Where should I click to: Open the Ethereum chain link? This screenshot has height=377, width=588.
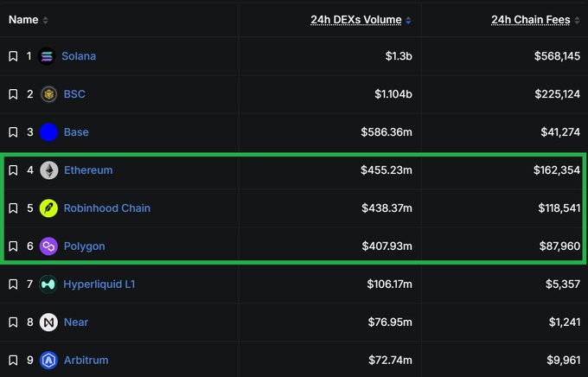[88, 170]
